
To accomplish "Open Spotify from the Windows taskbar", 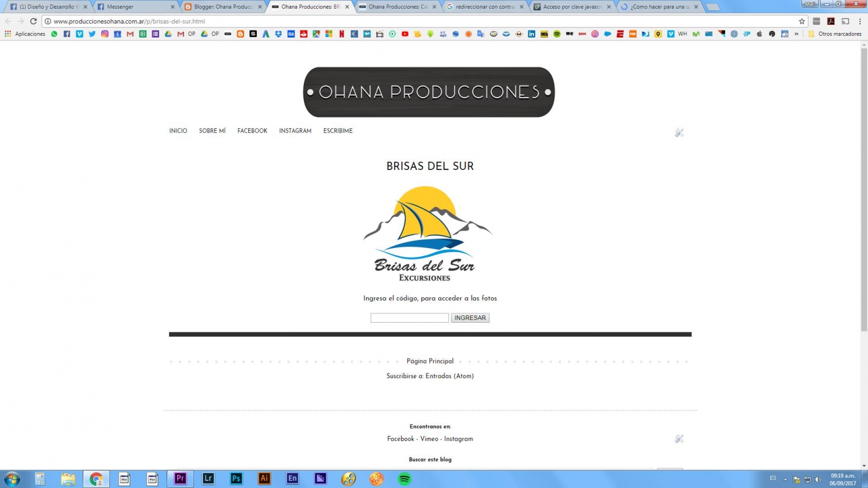I will pyautogui.click(x=404, y=478).
